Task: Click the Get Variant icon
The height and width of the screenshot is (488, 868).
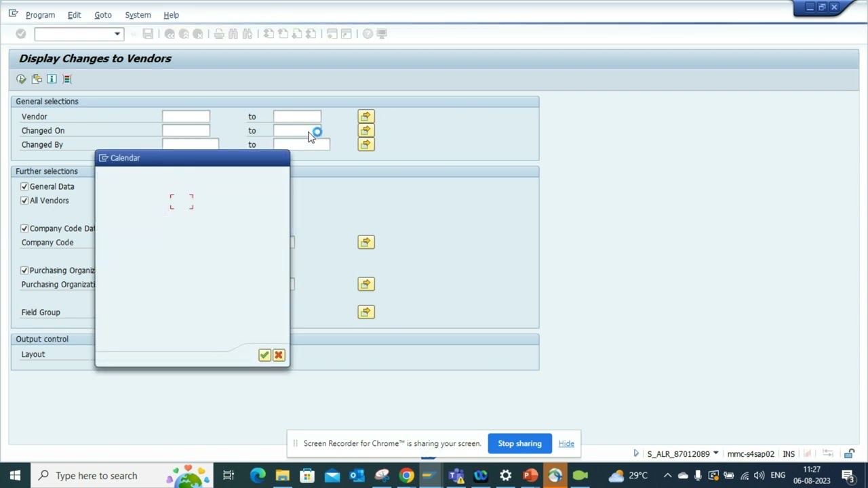Action: (x=37, y=79)
